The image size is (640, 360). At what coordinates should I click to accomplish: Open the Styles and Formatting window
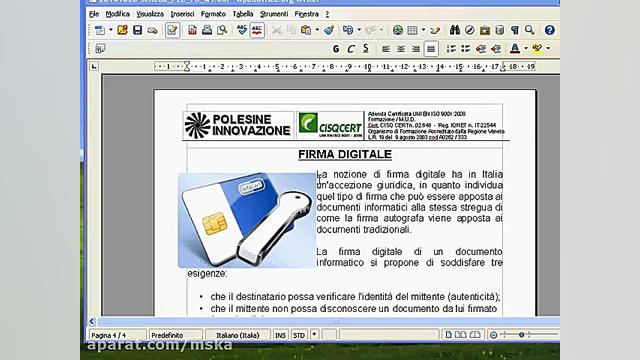pos(100,49)
